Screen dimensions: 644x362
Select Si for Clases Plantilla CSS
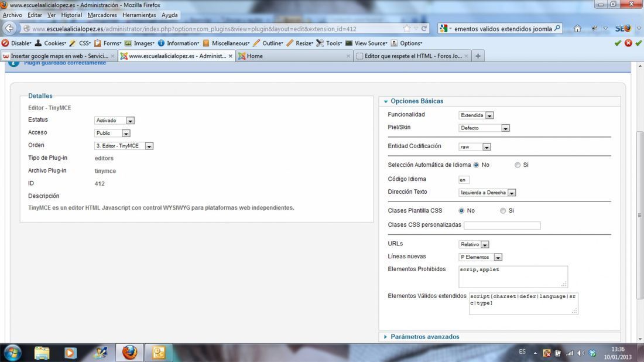pyautogui.click(x=503, y=210)
